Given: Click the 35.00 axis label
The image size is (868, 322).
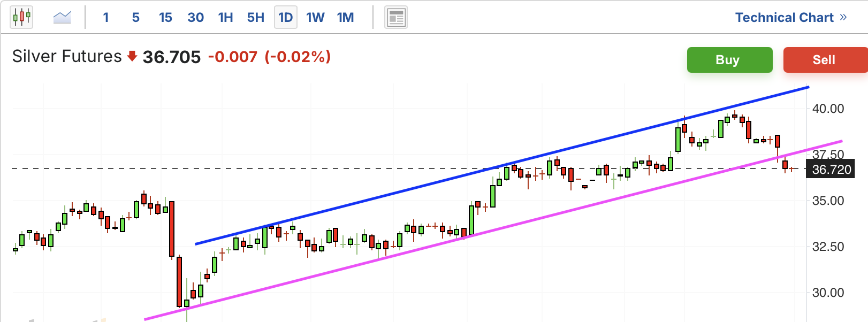Looking at the screenshot, I should click(x=828, y=201).
